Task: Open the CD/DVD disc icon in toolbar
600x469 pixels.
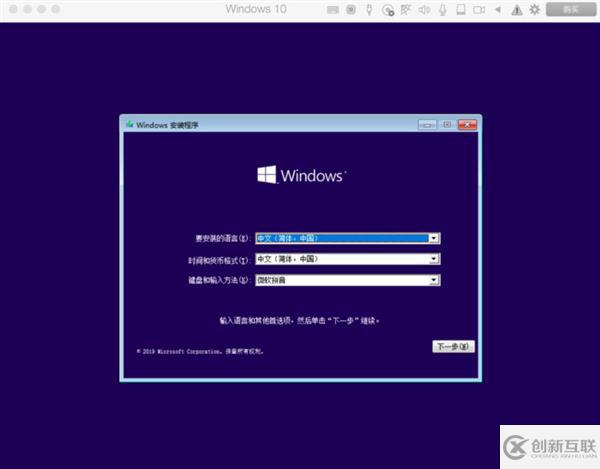Action: coord(388,10)
